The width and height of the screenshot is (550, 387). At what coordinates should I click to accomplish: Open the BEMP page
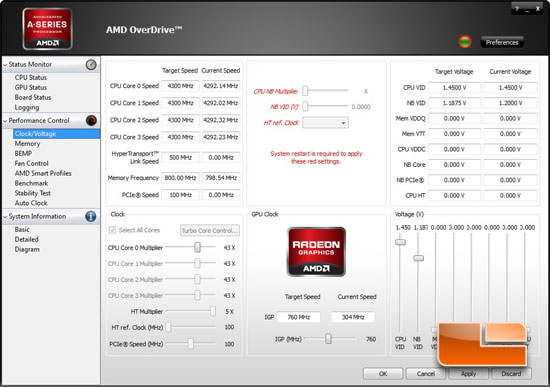23,153
